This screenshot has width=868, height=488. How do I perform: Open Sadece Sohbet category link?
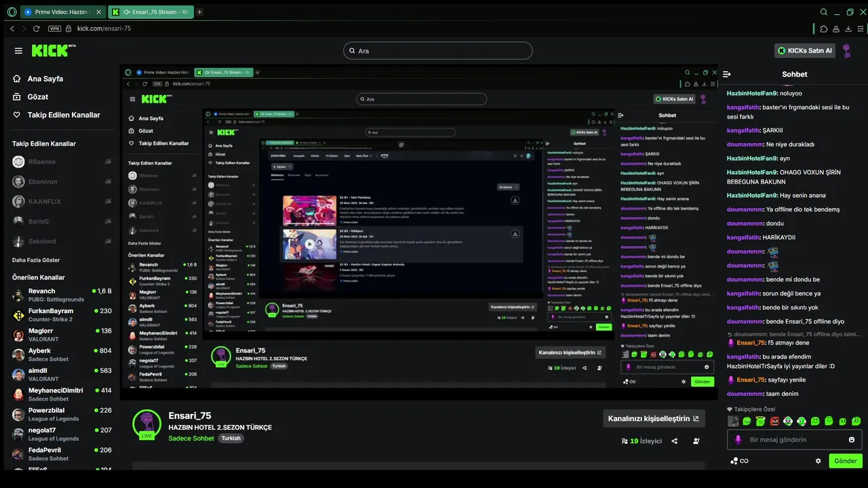(191, 439)
